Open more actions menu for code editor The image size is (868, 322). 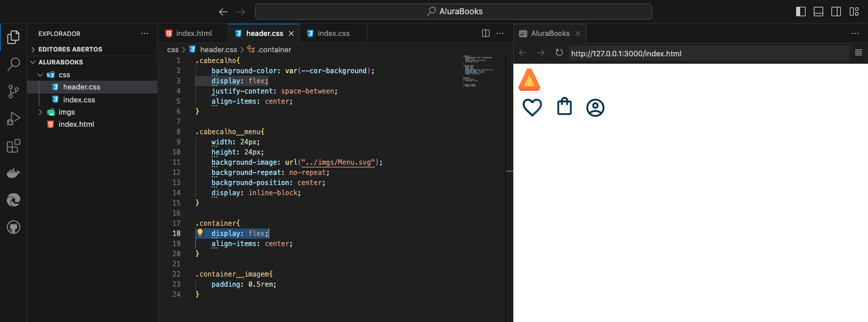pyautogui.click(x=500, y=33)
